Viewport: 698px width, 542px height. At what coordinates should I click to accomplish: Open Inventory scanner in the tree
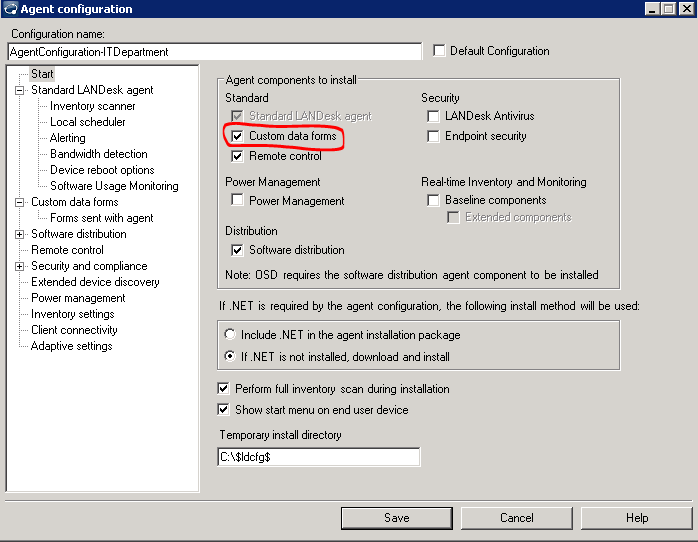(93, 106)
